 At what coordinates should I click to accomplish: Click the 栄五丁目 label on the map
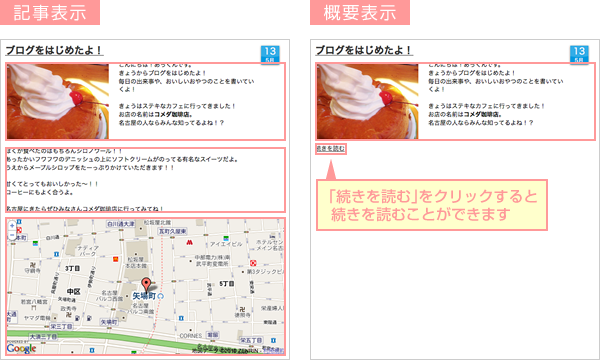pos(251,340)
